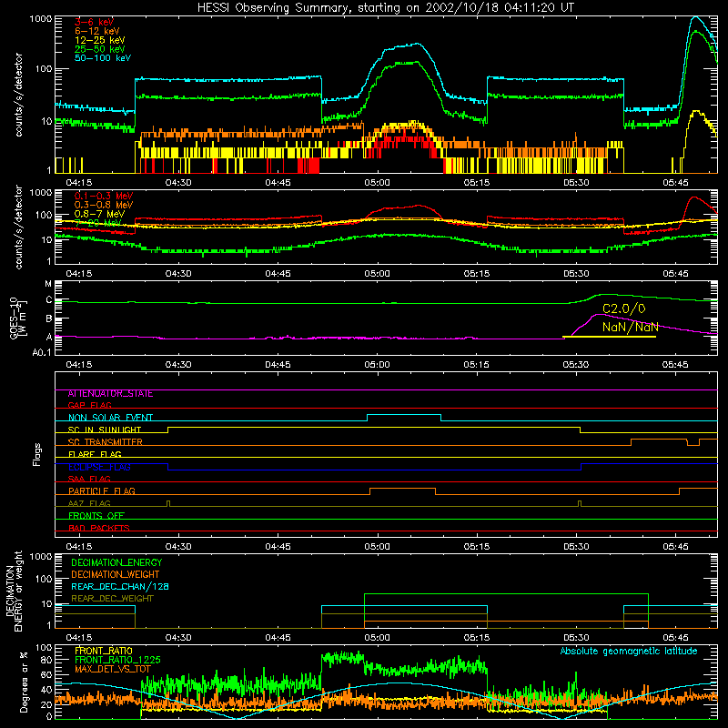Click the FRONT_RATIO legend label
728x728 pixels.
(104, 651)
